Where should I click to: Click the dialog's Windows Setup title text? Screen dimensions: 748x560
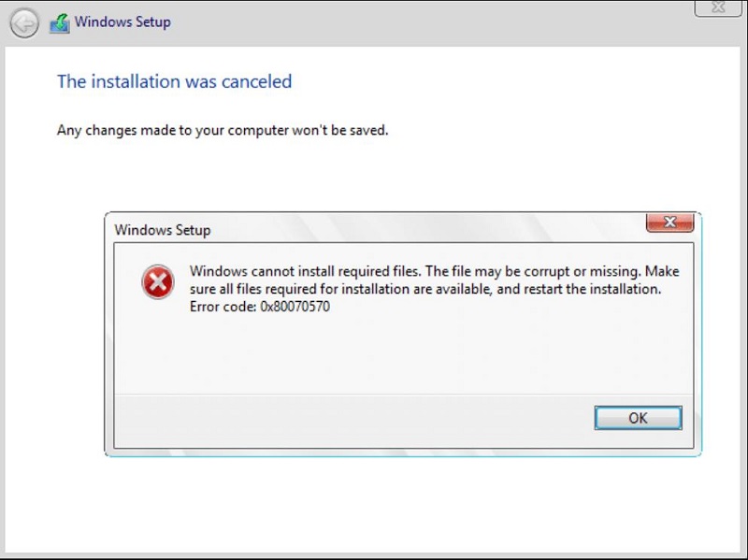[x=162, y=230]
